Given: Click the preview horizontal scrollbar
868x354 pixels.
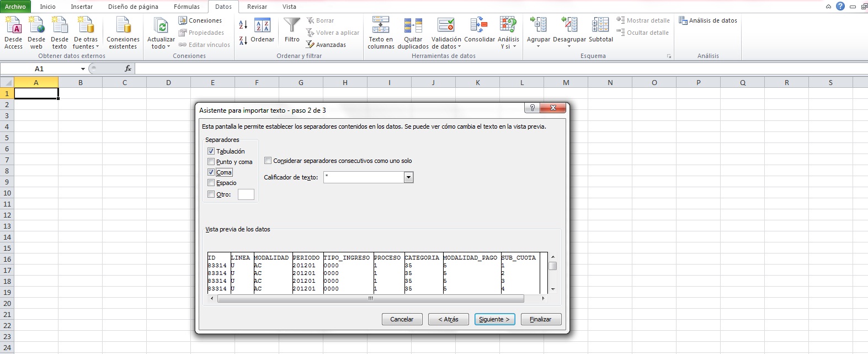Looking at the screenshot, I should [370, 299].
